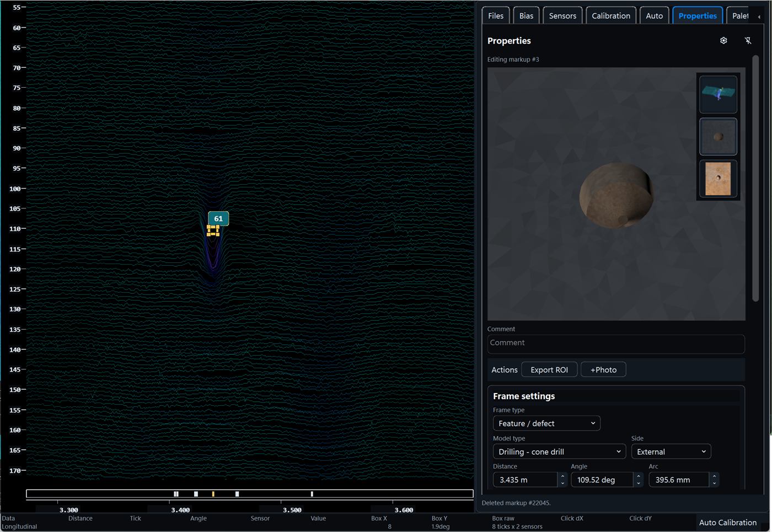Increase Arc with the up stepper
Image resolution: width=772 pixels, height=532 pixels.
point(714,476)
